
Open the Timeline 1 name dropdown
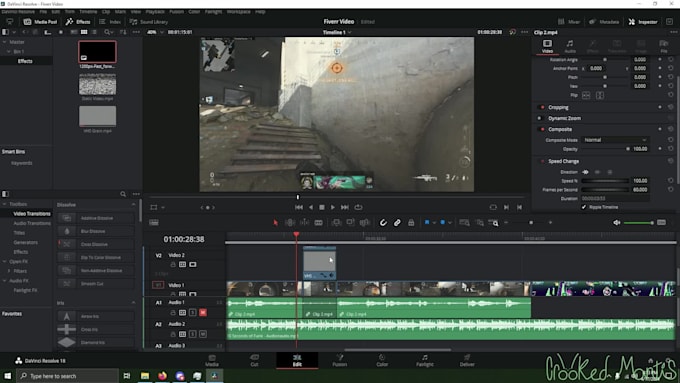[337, 32]
